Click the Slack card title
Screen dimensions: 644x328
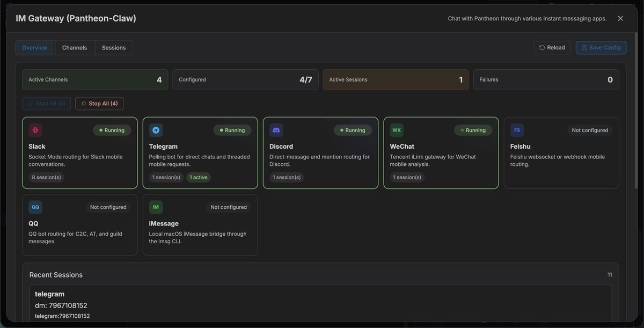click(37, 147)
